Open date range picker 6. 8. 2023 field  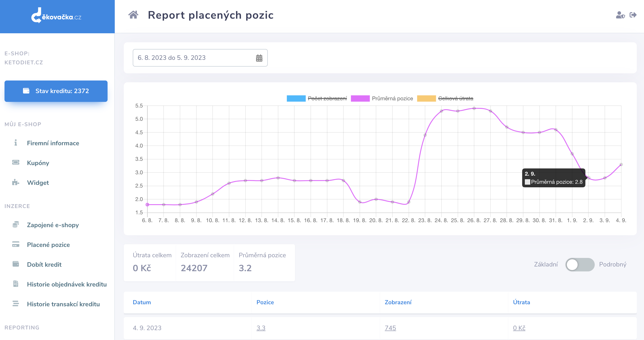pyautogui.click(x=200, y=58)
